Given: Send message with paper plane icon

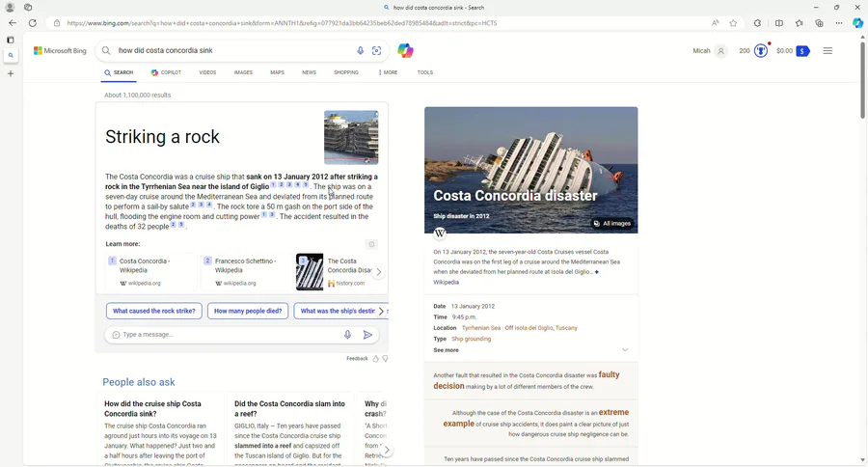Looking at the screenshot, I should coord(367,335).
